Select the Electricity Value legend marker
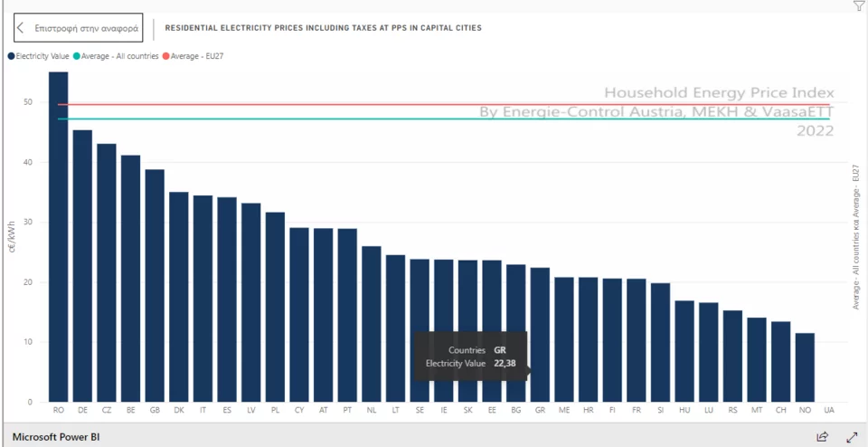The image size is (868, 447). 11,56
